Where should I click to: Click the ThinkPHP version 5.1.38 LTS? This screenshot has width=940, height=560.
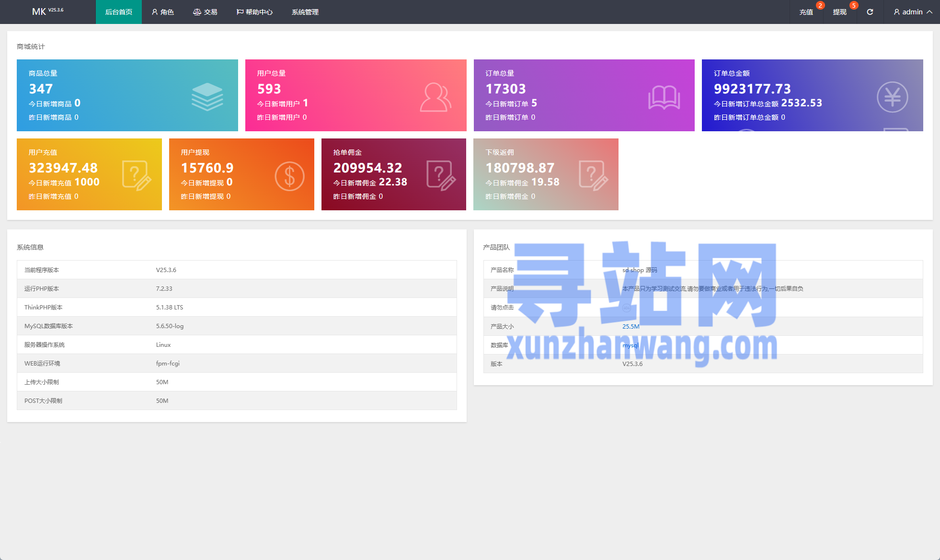click(x=170, y=307)
